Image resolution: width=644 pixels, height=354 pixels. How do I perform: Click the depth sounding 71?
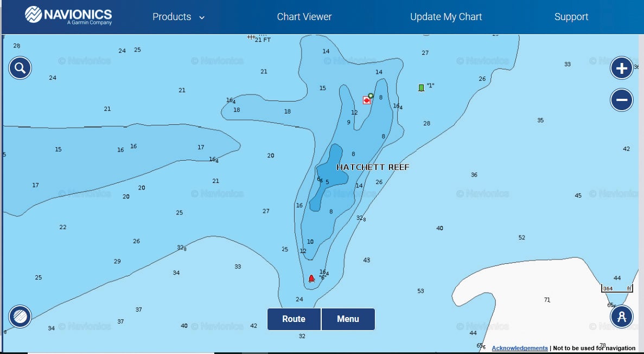tap(547, 300)
